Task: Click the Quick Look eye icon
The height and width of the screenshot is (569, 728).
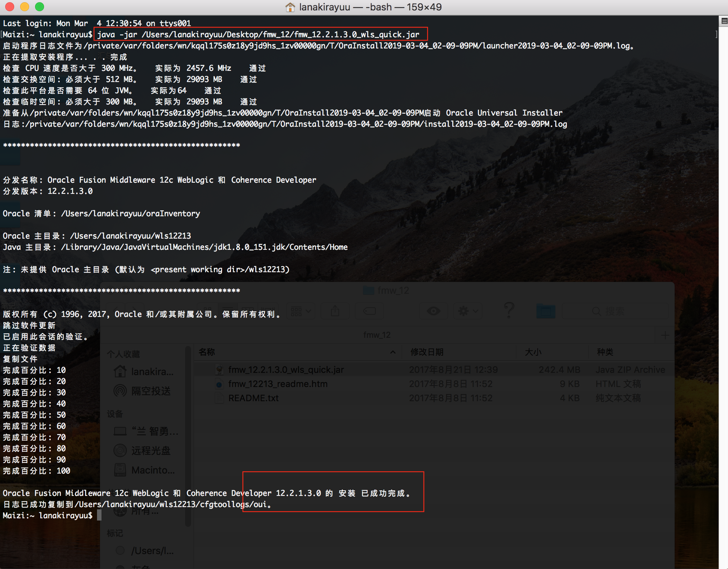Action: click(433, 311)
